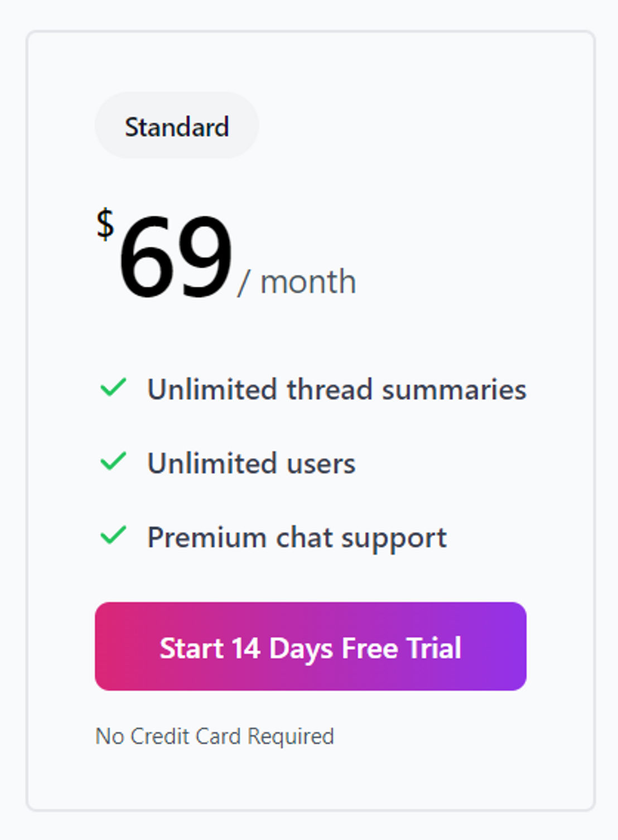Click the word month next to the price
The width and height of the screenshot is (618, 840).
coord(308,282)
